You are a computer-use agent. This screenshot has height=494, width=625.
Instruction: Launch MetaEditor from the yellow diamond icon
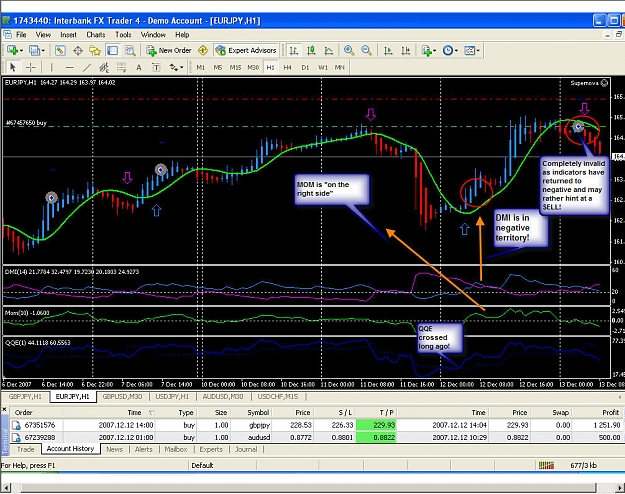click(x=203, y=51)
